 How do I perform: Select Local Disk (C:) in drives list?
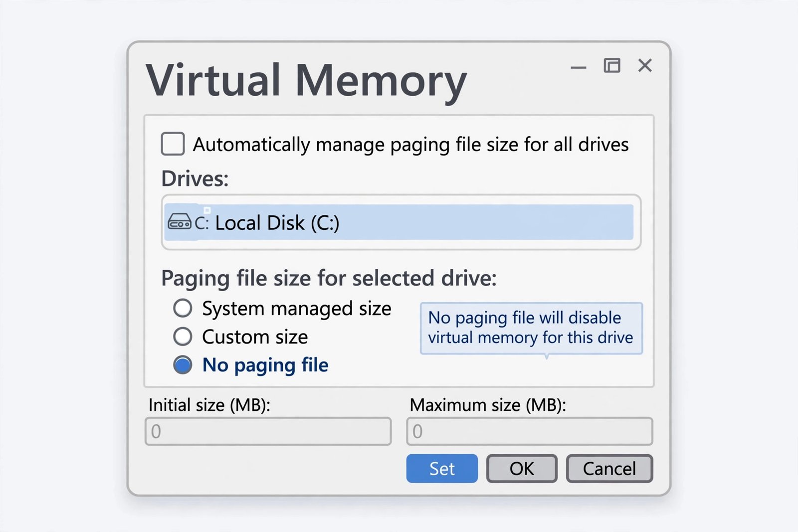[399, 222]
